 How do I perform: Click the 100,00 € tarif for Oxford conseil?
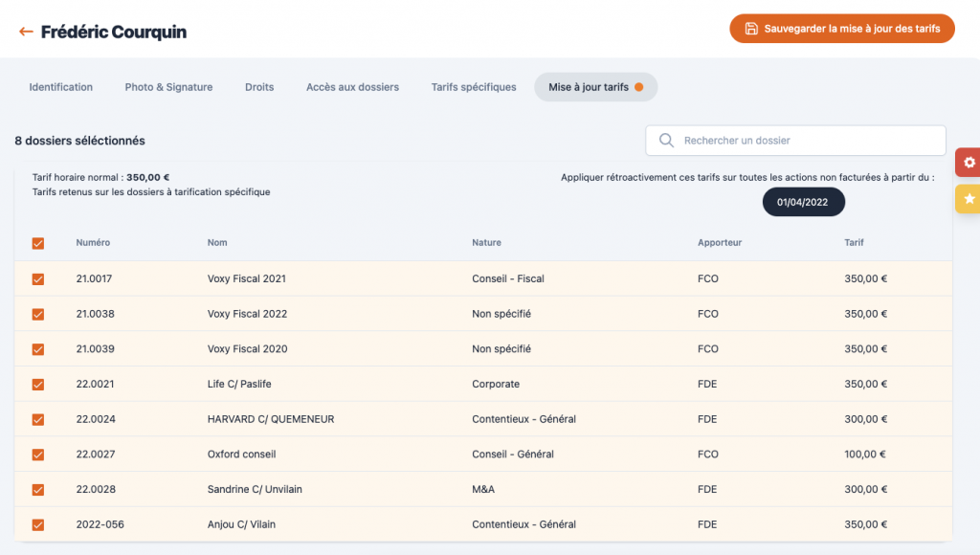[865, 455]
